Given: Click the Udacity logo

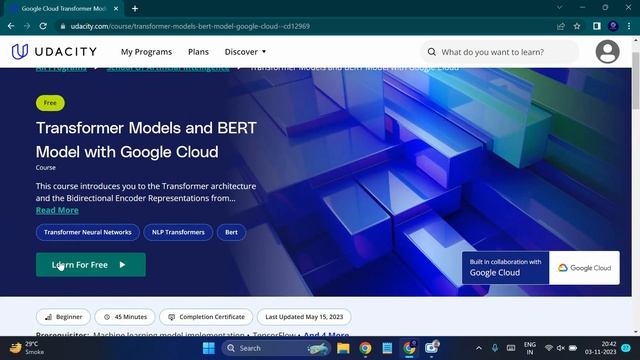Looking at the screenshot, I should pyautogui.click(x=54, y=52).
